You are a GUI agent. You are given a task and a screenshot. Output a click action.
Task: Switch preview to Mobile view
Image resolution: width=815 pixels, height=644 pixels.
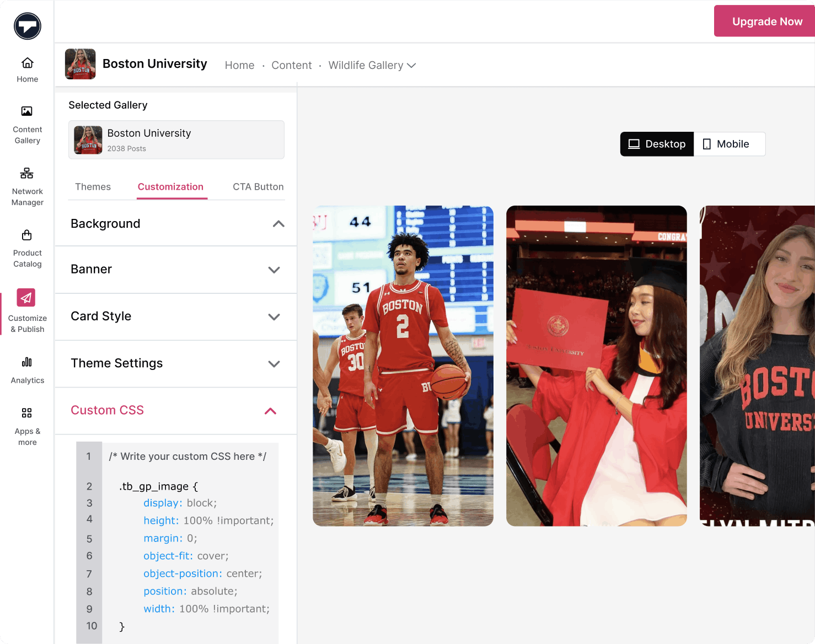[730, 144]
